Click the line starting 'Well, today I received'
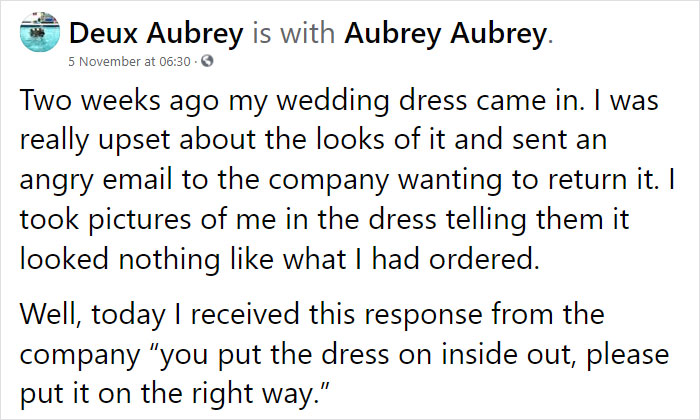This screenshot has width=700, height=420. coord(312,314)
